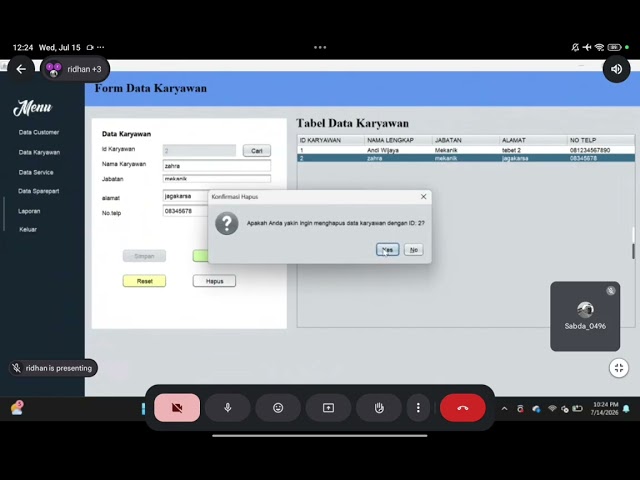This screenshot has height=480, width=640.
Task: Confirm deletion with Yes button
Action: 387,250
